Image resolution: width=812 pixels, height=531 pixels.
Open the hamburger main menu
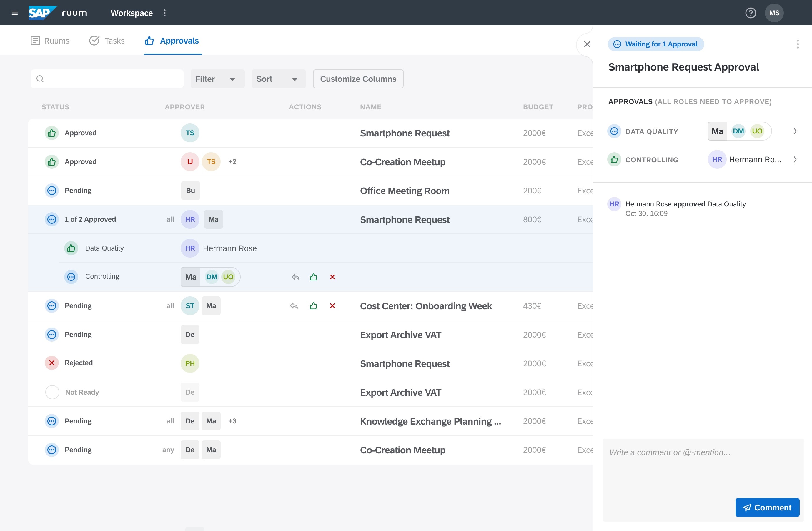tap(15, 13)
